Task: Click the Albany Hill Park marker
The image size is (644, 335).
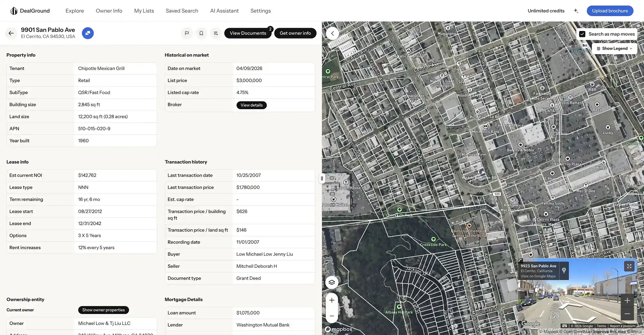Action: click(x=399, y=307)
